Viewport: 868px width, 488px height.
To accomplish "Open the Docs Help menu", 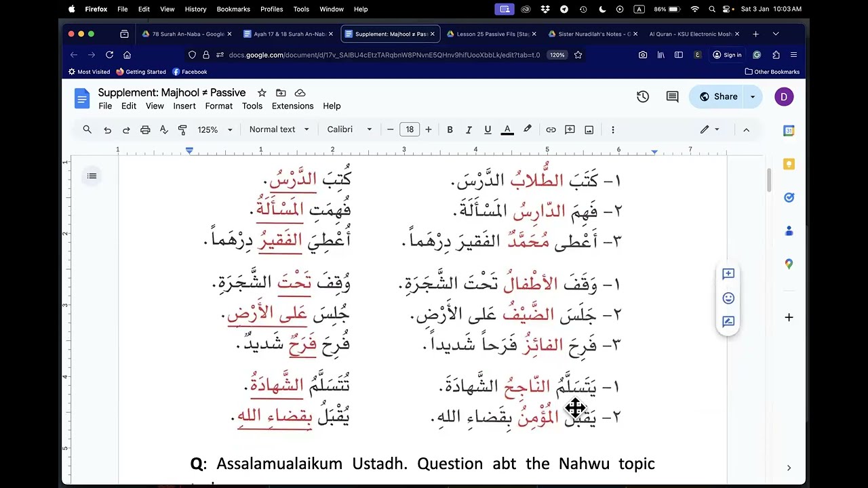I will pos(332,106).
